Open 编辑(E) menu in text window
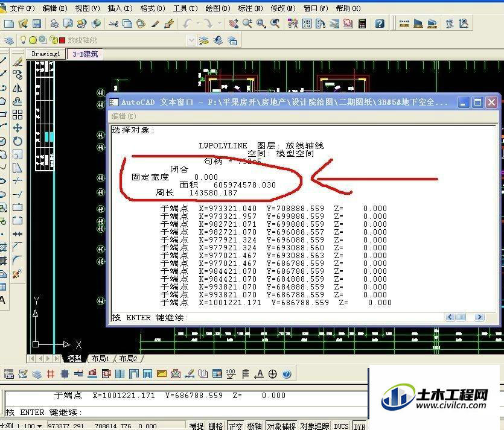The image size is (504, 430). point(123,116)
